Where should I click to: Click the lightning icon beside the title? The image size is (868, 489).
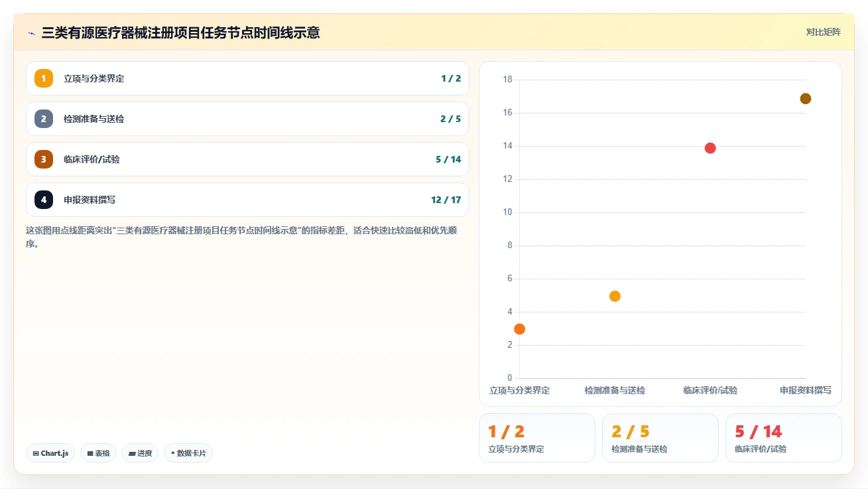coord(32,33)
